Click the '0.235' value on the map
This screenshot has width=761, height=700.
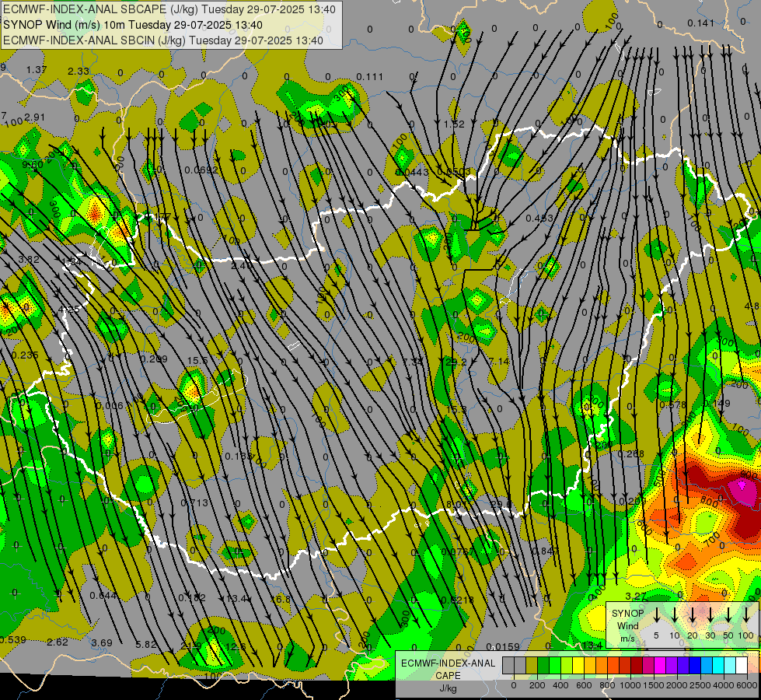[25, 355]
